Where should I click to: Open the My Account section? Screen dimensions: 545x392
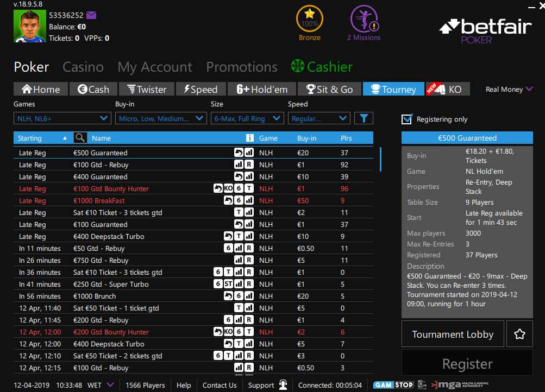(x=155, y=67)
